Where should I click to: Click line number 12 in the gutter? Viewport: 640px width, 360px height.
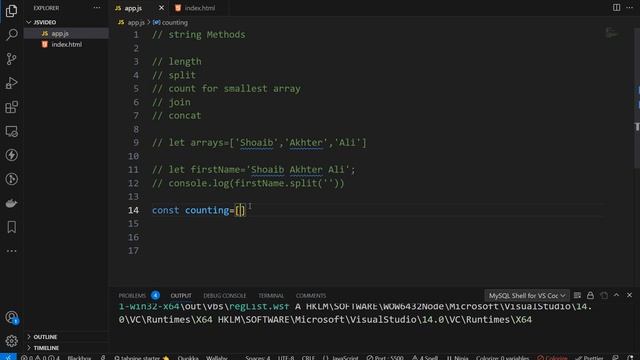pyautogui.click(x=133, y=183)
